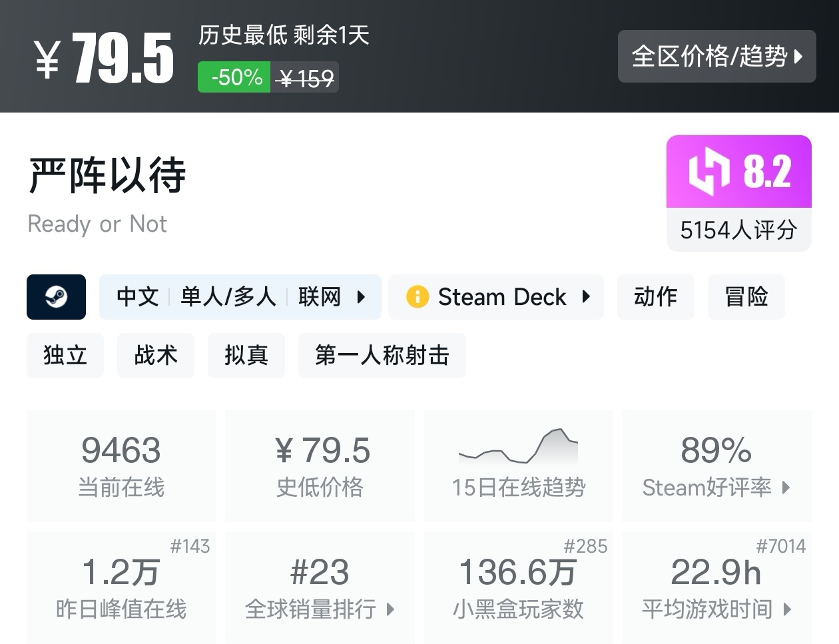Open Steam好评率 details arrow

coord(786,487)
